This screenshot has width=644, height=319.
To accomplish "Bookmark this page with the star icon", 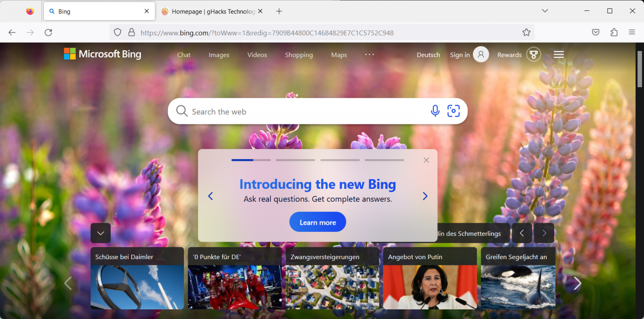I will coord(527,32).
